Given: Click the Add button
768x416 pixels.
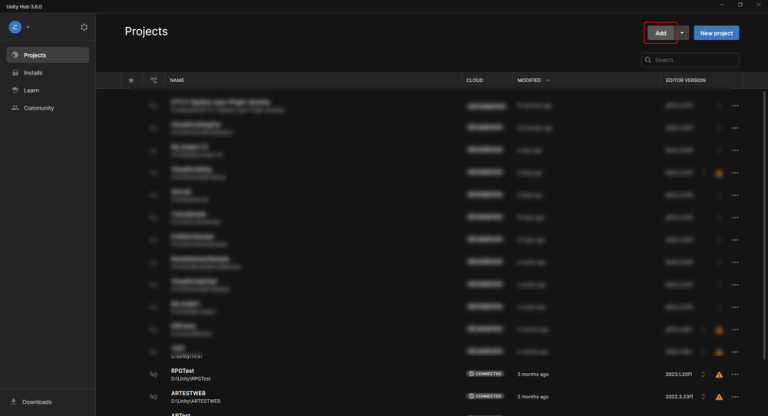Looking at the screenshot, I should 661,33.
